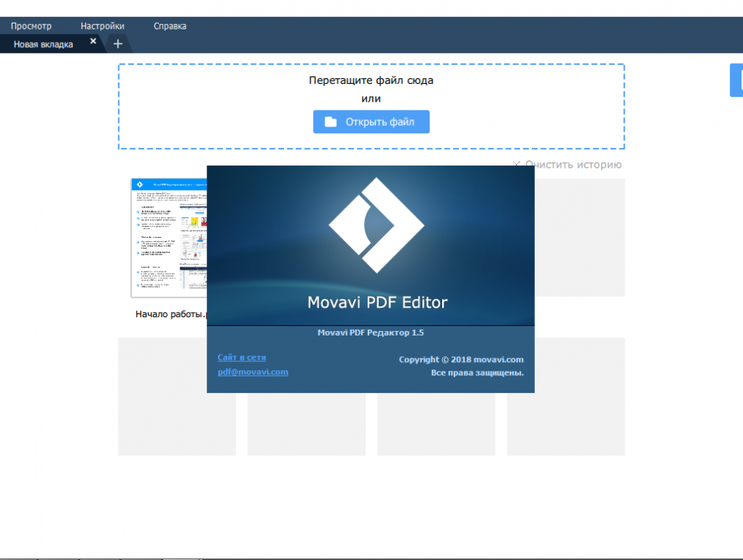Click the 'Все права защищены.' text
This screenshot has width=743, height=560.
[x=477, y=372]
